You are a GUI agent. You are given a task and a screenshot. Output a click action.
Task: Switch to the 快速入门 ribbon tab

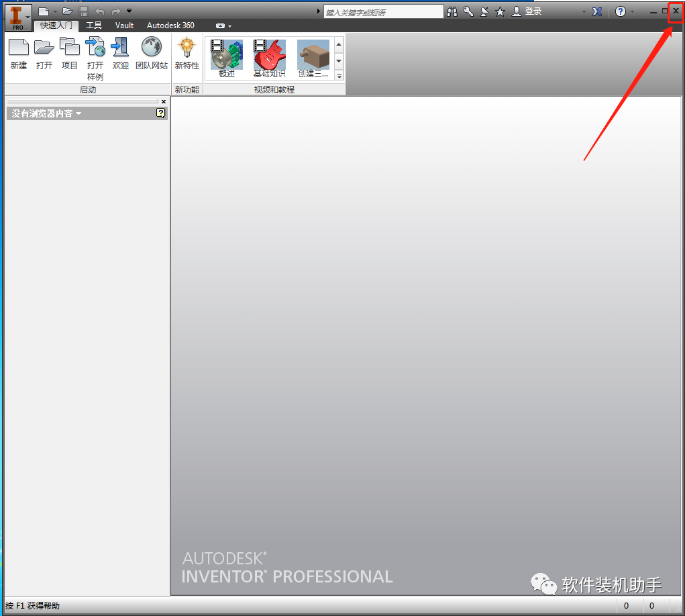(56, 25)
